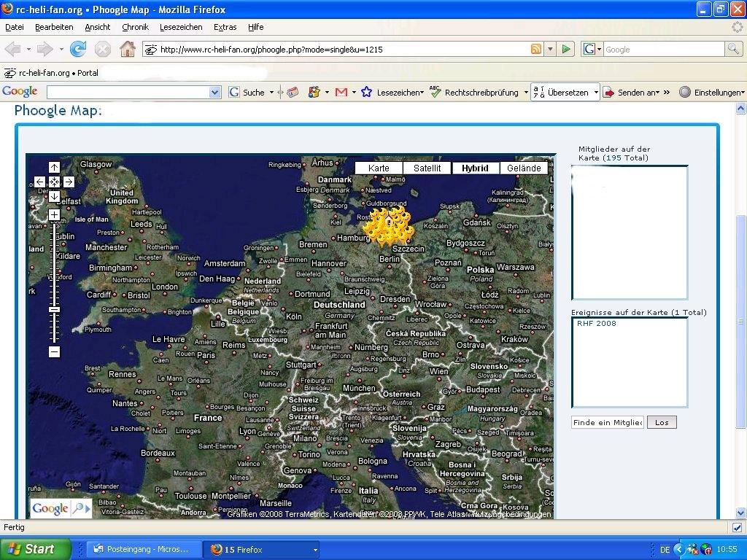Click the network globe alert tray icon
Viewport: 747px width, 560px height.
coord(706,550)
